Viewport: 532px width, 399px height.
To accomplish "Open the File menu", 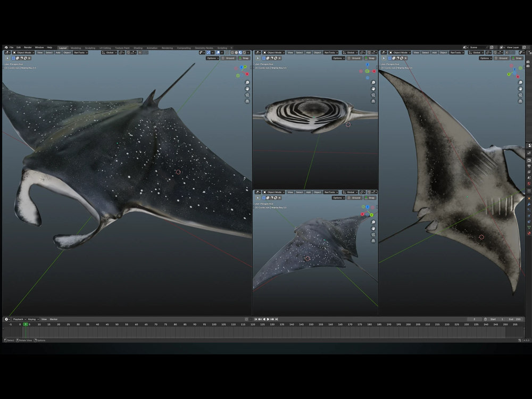I will pos(12,47).
